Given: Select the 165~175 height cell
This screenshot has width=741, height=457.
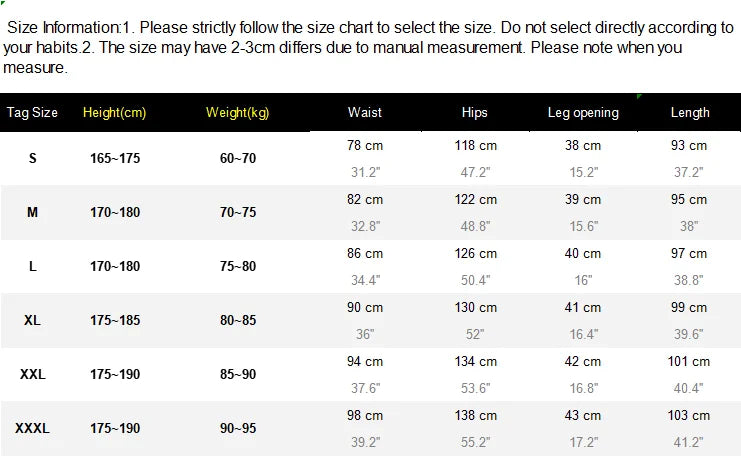Looking at the screenshot, I should [x=115, y=158].
